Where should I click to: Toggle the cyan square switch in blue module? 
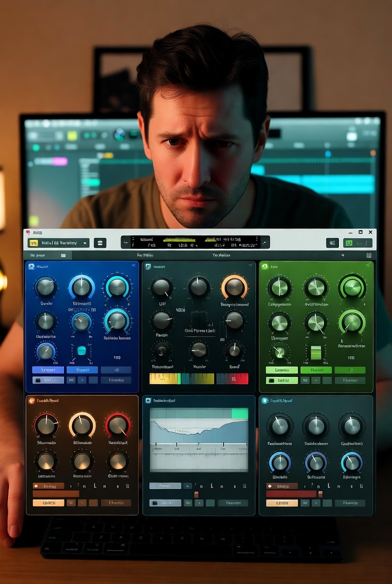[81, 351]
